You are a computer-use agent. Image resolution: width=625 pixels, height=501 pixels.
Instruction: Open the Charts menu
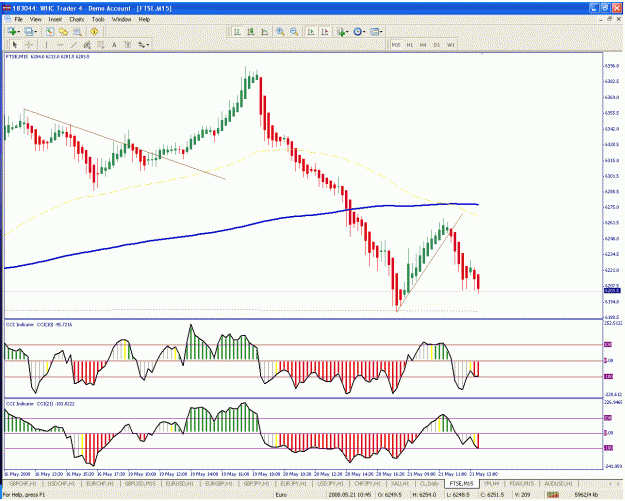(x=77, y=19)
